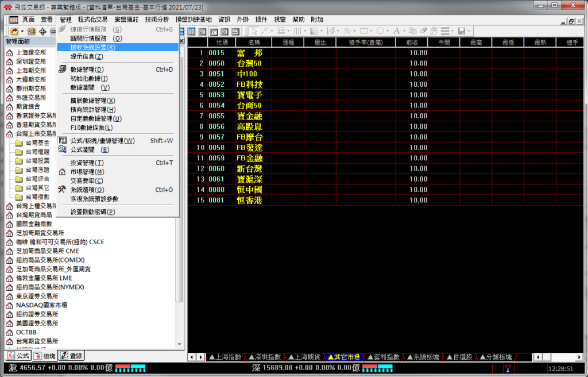Select OCTBB tree item
This screenshot has height=377, width=588.
click(26, 332)
